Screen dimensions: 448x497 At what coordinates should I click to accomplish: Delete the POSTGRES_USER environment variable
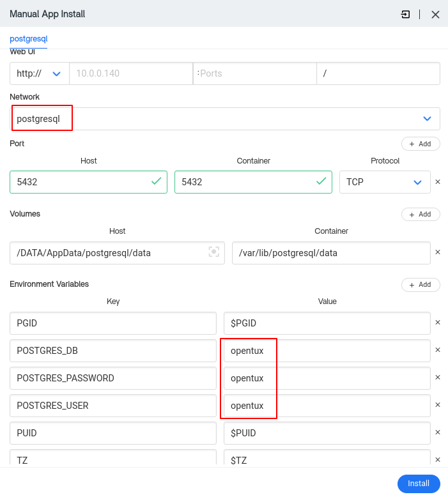pyautogui.click(x=438, y=405)
